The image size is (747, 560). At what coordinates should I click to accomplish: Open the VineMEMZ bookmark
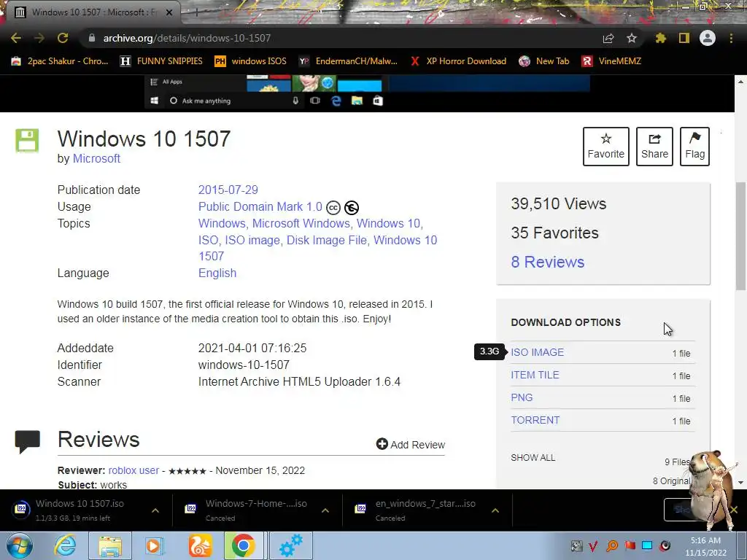point(611,61)
